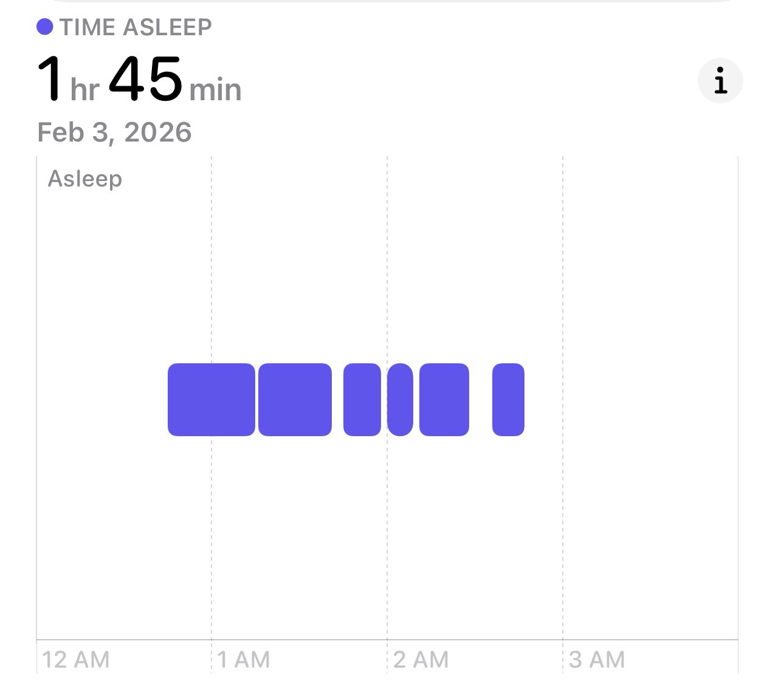Click the awake gap before the last sleep block
This screenshot has width=784, height=695.
pyautogui.click(x=481, y=400)
